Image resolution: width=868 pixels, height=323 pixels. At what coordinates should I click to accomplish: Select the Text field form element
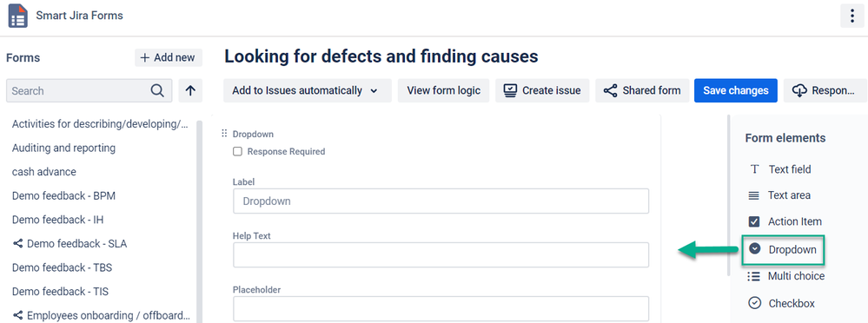[780, 169]
